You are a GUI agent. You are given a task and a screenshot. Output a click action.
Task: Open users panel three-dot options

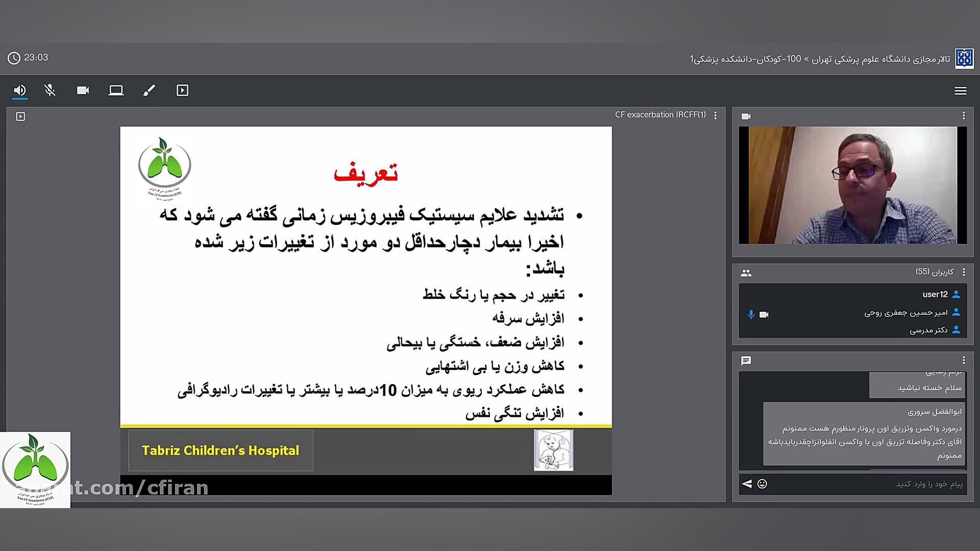pos(963,272)
